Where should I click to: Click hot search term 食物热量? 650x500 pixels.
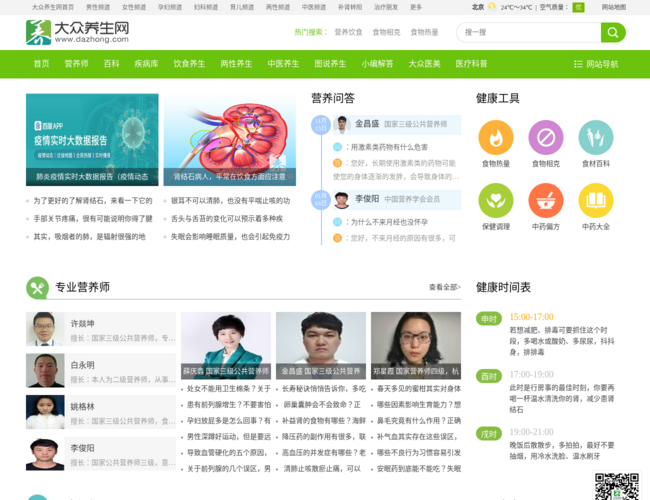click(424, 32)
